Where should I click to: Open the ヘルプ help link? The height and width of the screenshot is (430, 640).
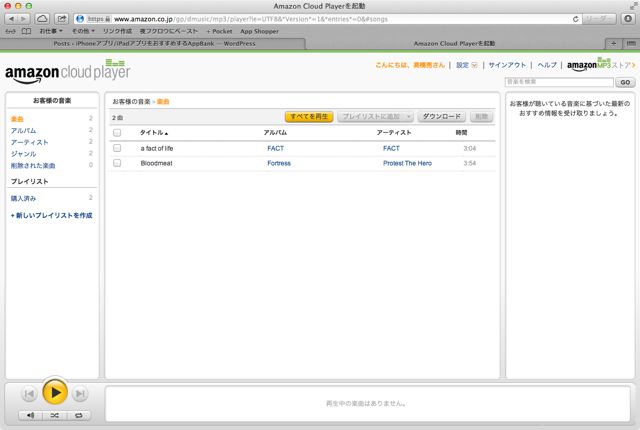pos(547,65)
